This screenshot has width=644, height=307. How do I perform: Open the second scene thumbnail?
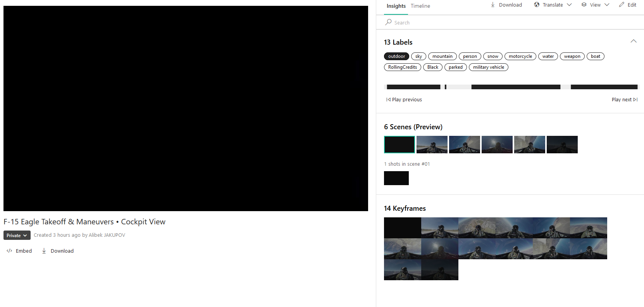click(x=432, y=144)
